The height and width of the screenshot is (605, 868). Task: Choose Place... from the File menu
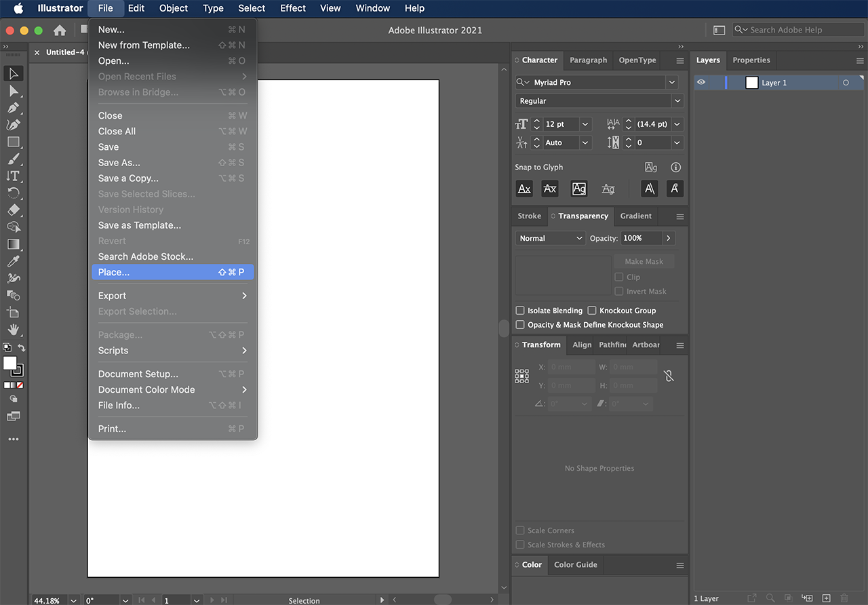pos(172,272)
